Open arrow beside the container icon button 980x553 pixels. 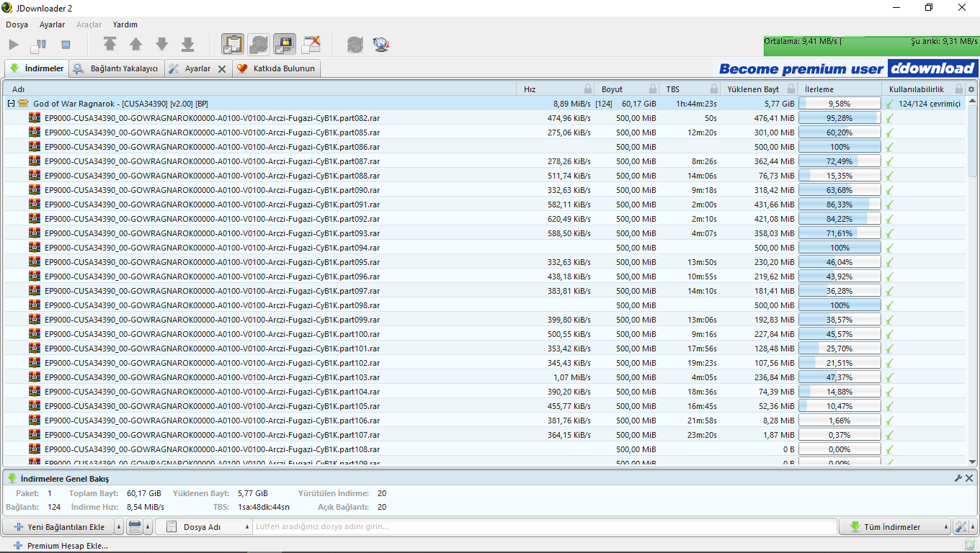click(148, 527)
